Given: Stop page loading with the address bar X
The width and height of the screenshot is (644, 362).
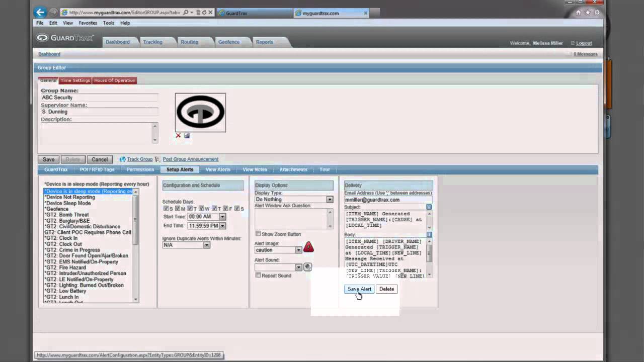Looking at the screenshot, I should [x=210, y=13].
